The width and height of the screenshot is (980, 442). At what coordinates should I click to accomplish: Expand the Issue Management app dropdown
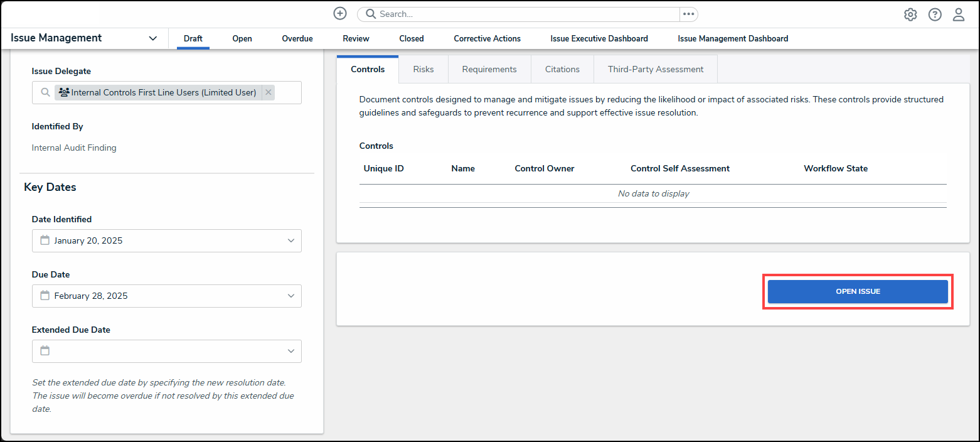pyautogui.click(x=152, y=38)
